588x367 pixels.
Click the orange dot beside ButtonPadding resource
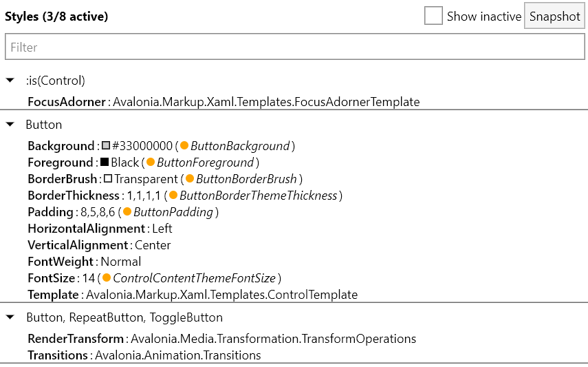tap(127, 212)
